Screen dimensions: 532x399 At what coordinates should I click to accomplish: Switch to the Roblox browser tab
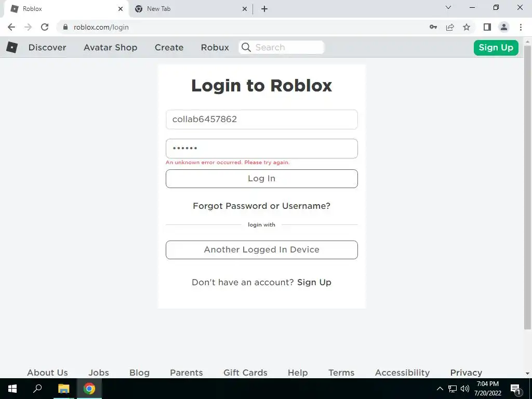[x=66, y=9]
